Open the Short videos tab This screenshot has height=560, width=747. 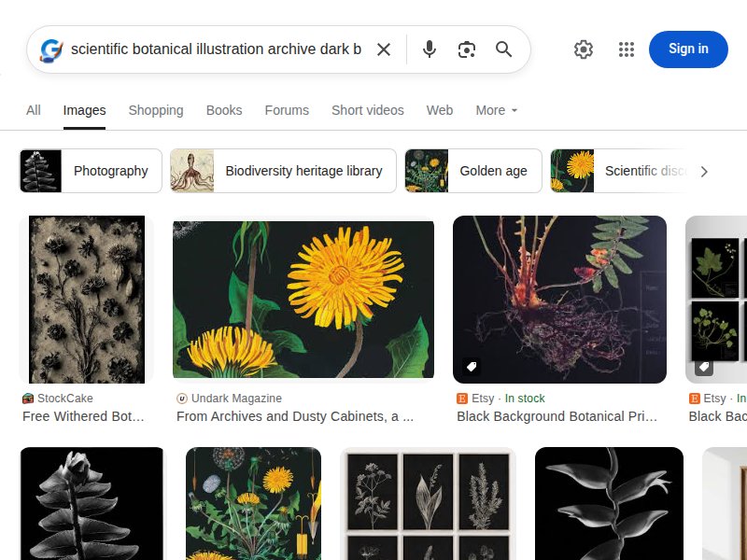pos(368,110)
